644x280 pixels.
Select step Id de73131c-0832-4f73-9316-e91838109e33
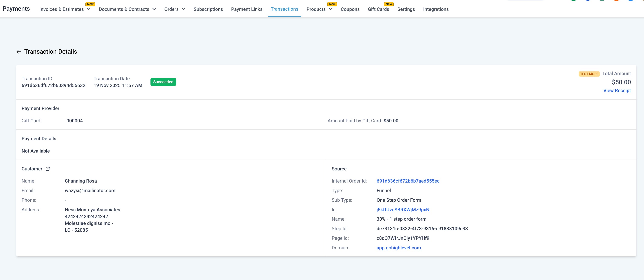tap(422, 229)
